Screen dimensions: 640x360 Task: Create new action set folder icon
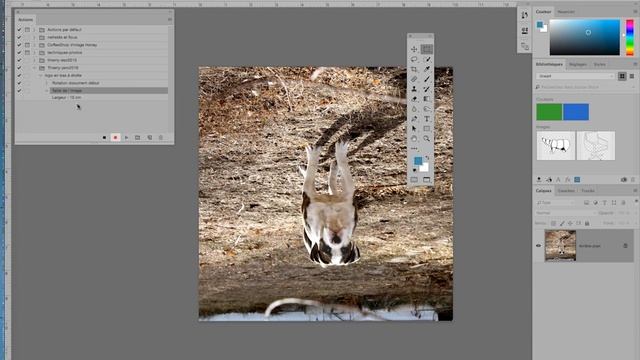click(138, 138)
